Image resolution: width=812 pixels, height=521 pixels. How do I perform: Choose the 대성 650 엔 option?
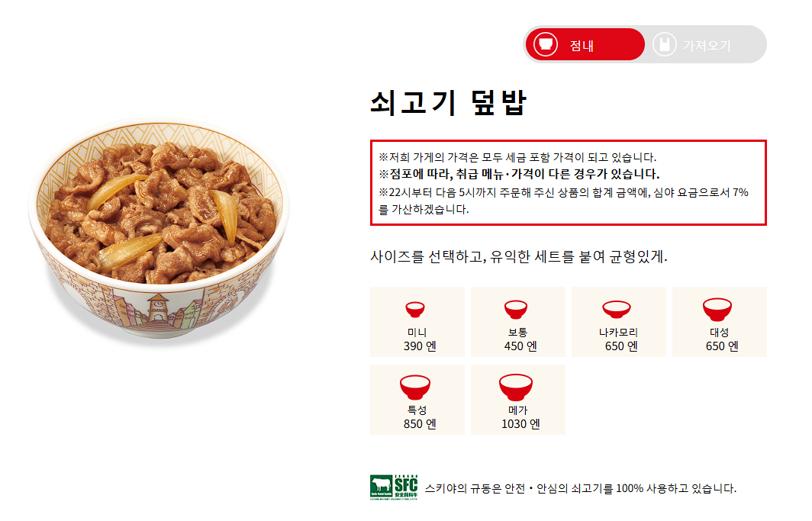tap(720, 322)
